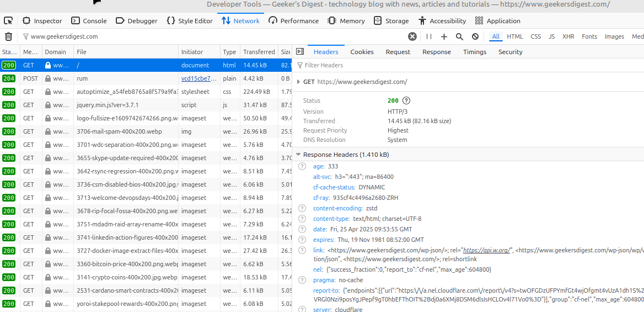Expand the GET request URL details
Viewport: 644px width, 312px height.
point(298,82)
